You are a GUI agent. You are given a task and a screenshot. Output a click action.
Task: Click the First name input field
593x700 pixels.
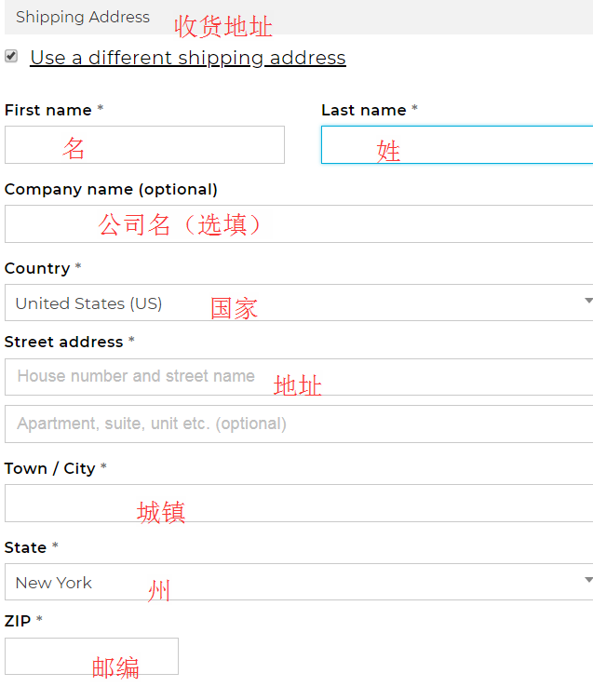click(x=144, y=145)
